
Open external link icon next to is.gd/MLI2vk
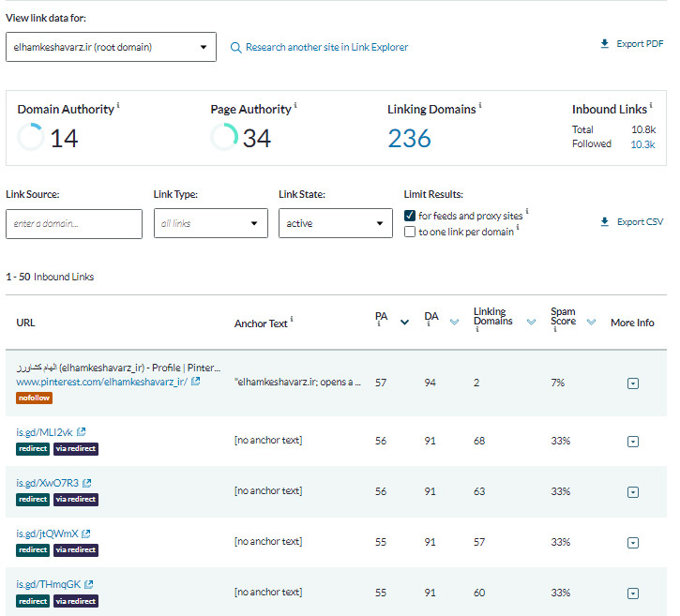coord(82,432)
